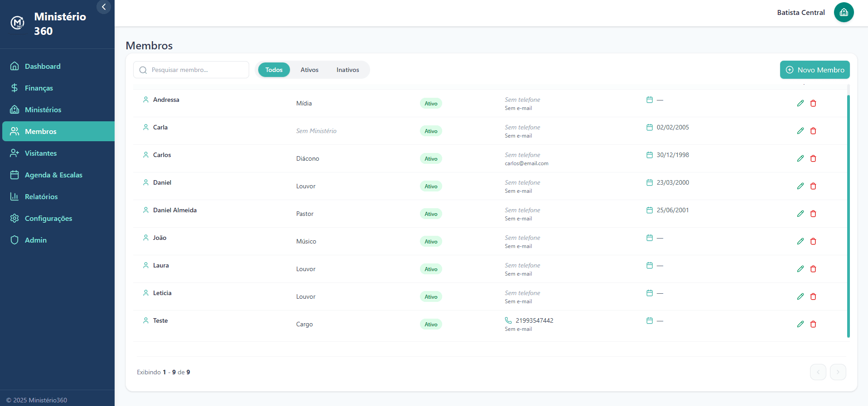Delete member Carla with trash icon
Screen dimensions: 868x406
[x=813, y=131]
